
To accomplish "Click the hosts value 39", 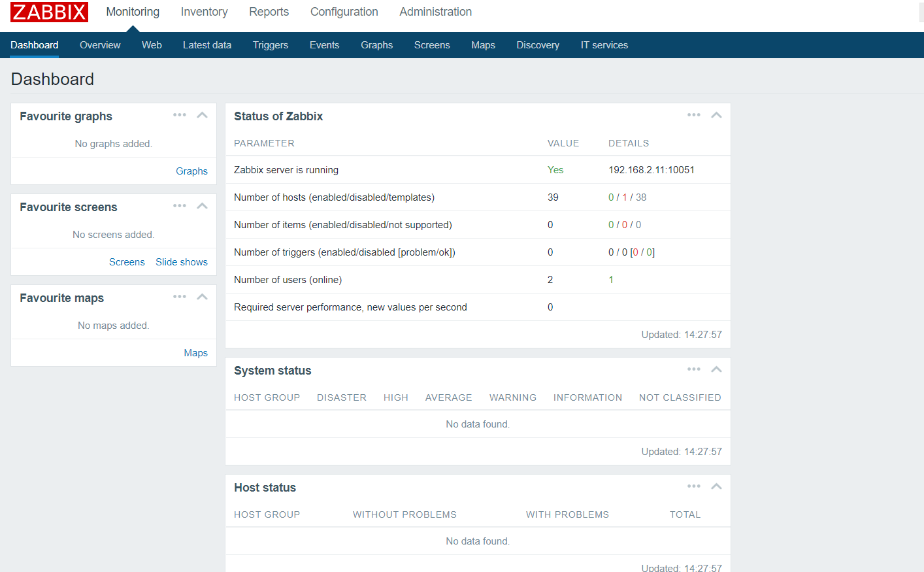I will (x=553, y=197).
